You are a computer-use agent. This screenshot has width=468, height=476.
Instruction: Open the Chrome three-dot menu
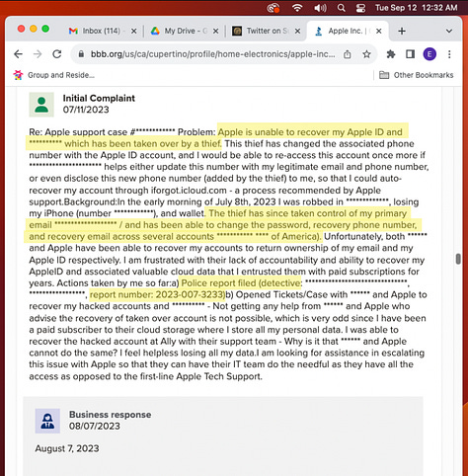pyautogui.click(x=449, y=54)
